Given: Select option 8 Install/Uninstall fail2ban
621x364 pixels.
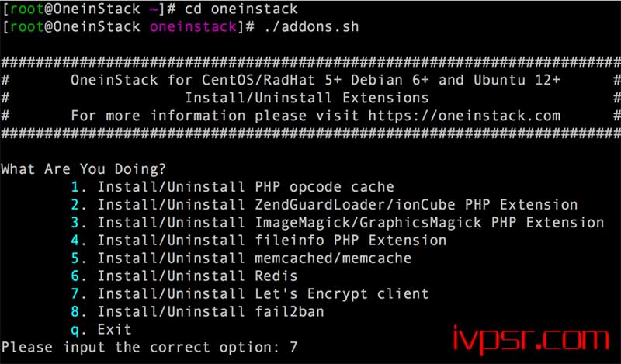Looking at the screenshot, I should [x=197, y=311].
